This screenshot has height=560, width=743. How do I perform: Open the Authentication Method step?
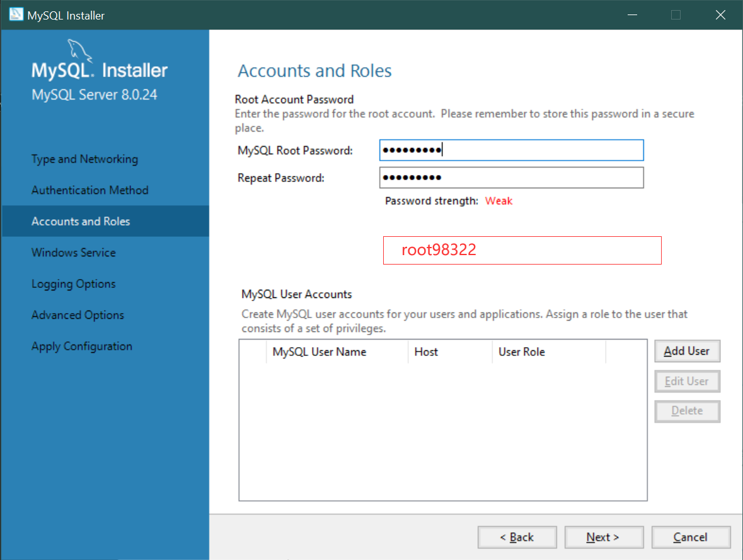tap(90, 190)
